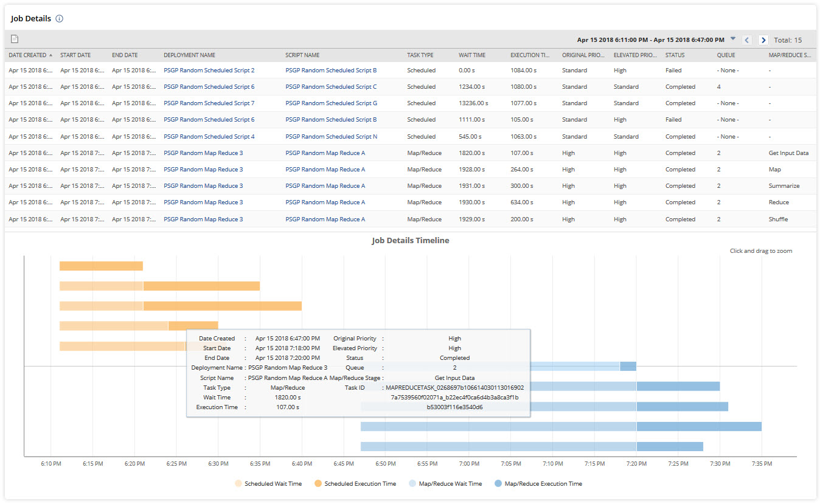Click the Job Details Timeline title
Image resolution: width=820 pixels, height=504 pixels.
tap(411, 241)
